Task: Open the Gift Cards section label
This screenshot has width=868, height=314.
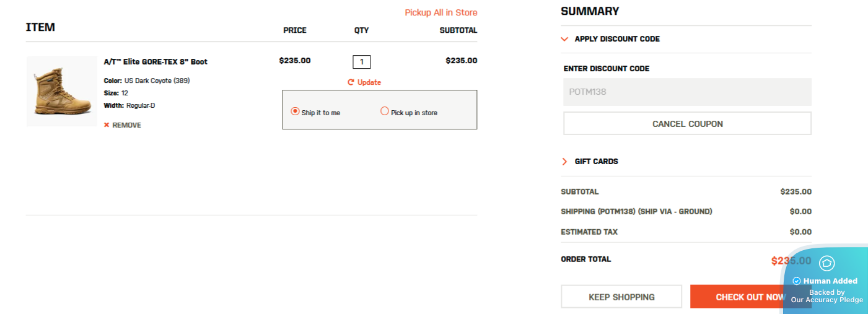Action: 596,162
